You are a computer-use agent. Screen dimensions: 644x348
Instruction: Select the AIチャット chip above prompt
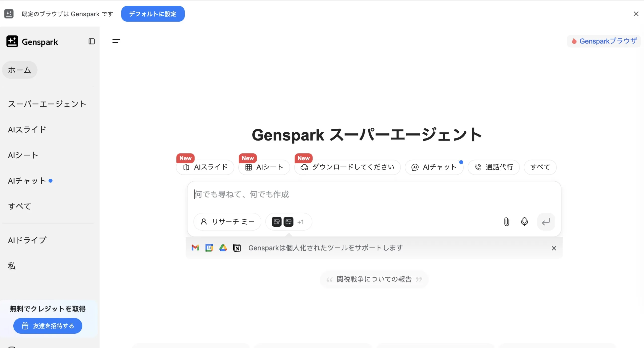click(434, 167)
